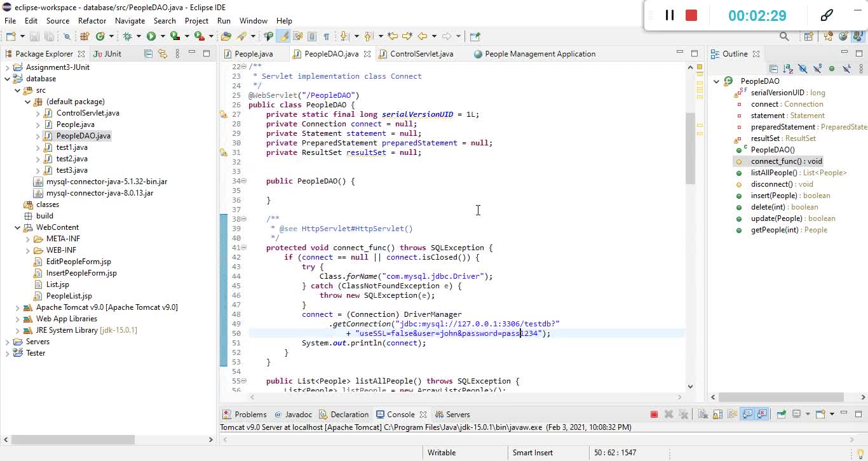
Task: Click Clear Console icon
Action: click(x=703, y=415)
